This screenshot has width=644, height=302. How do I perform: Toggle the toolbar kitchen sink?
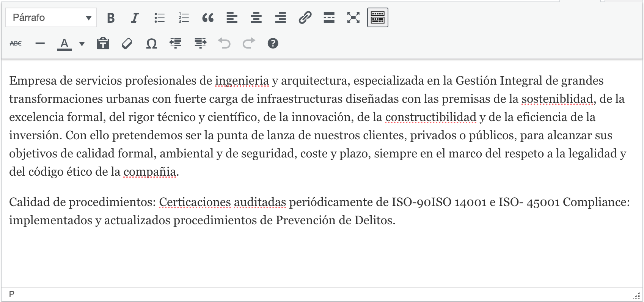(x=378, y=17)
